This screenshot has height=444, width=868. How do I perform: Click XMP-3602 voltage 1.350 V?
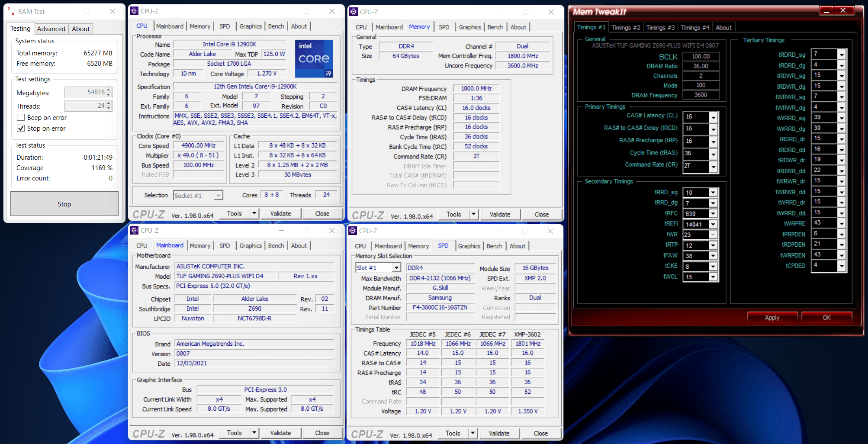pos(528,411)
